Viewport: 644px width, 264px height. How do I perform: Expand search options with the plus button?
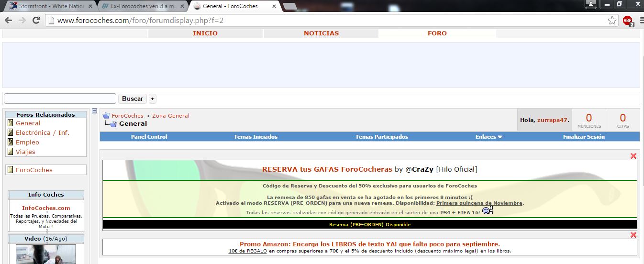coord(153,99)
